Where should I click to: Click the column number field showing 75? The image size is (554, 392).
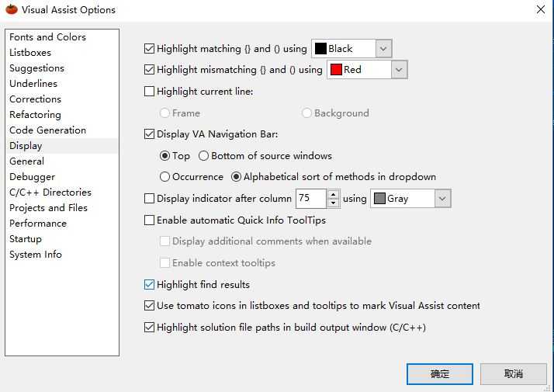(x=311, y=199)
